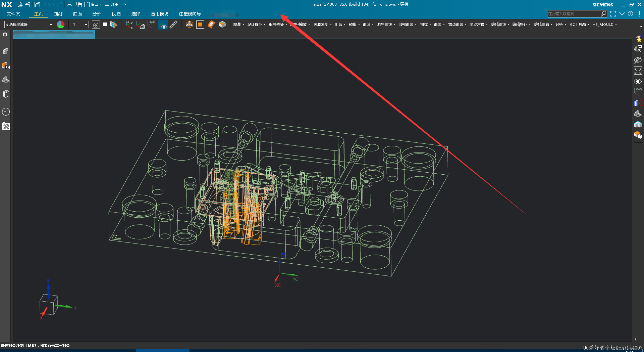The height and width of the screenshot is (352, 644).
Task: Click the save WCS icon
Action: 141,25
